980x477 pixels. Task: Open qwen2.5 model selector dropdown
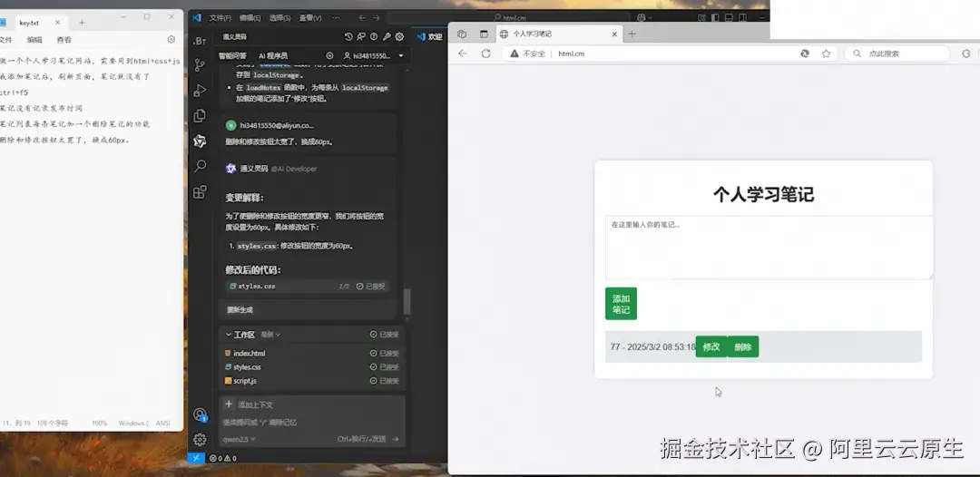pos(239,439)
